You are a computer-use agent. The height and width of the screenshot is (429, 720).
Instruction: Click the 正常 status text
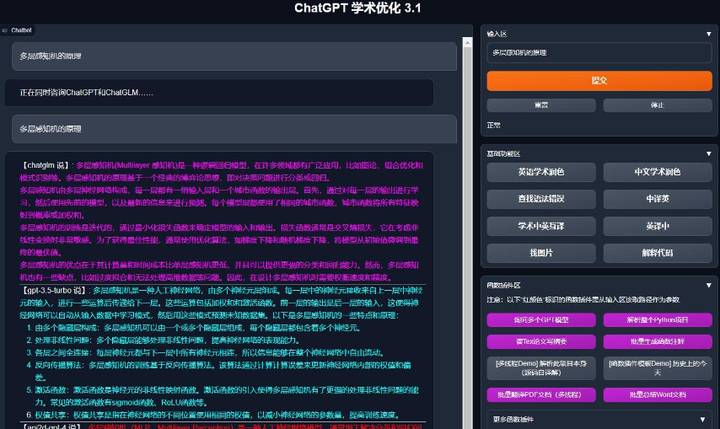tap(494, 125)
